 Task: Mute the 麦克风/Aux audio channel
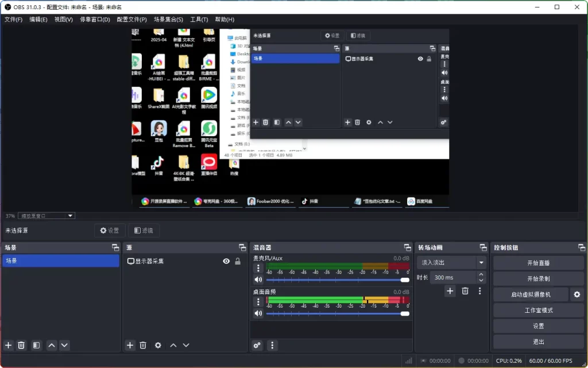pyautogui.click(x=258, y=279)
